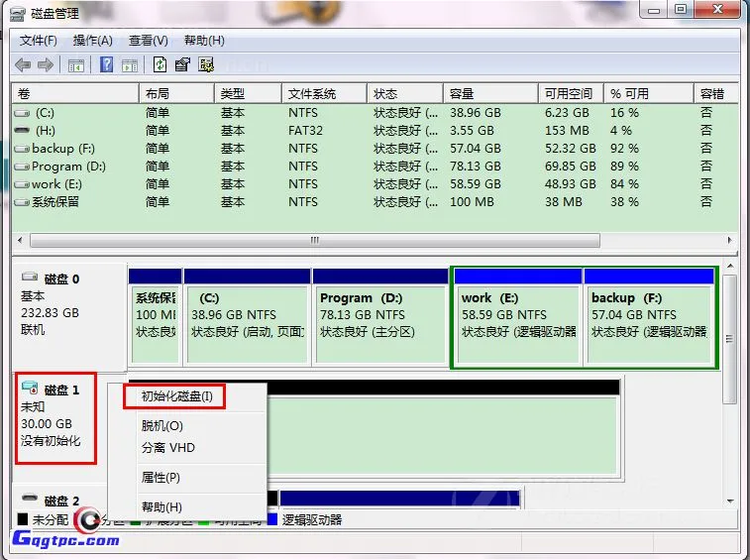This screenshot has width=750, height=560.
Task: Open the 操作(A) menu
Action: point(93,41)
